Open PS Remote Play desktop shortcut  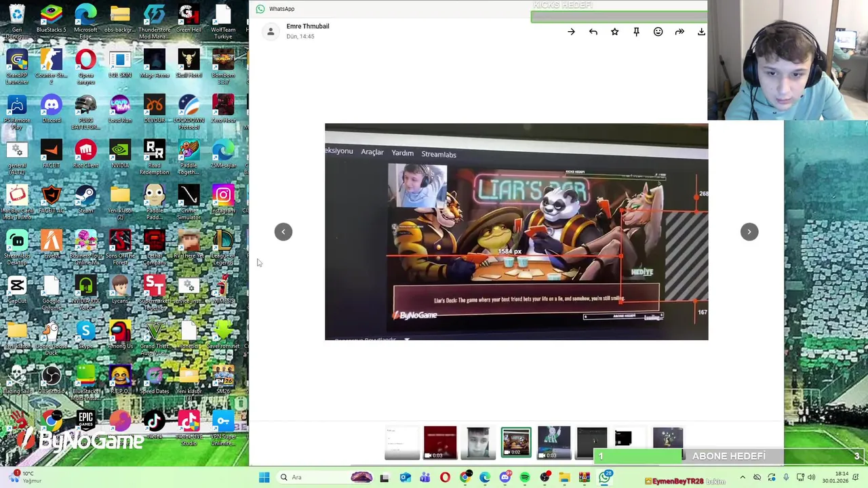point(17,112)
